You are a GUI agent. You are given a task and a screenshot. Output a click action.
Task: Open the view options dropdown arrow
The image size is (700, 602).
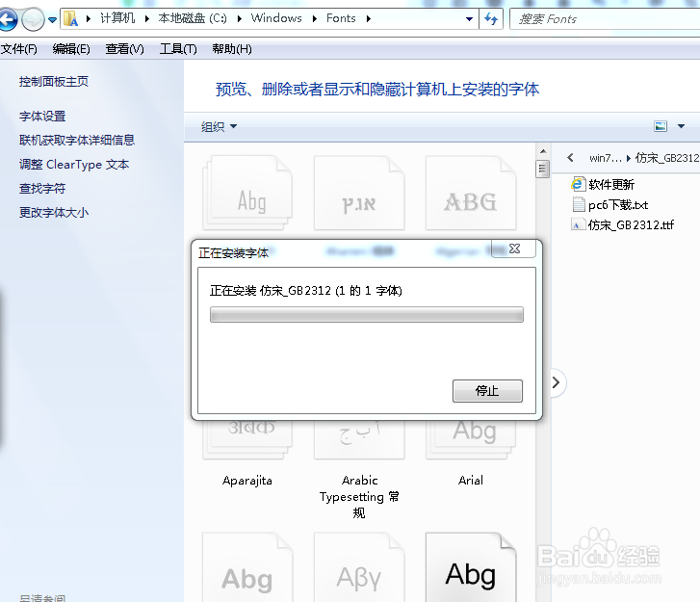coord(682,126)
